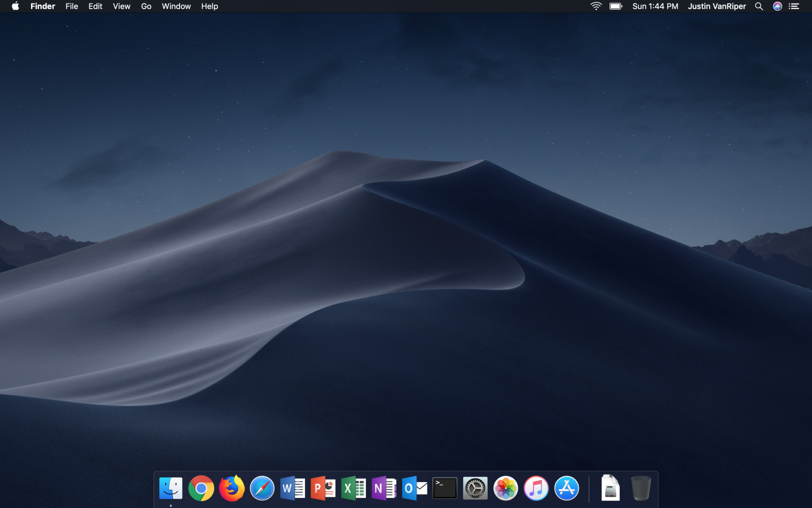Screen dimensions: 812x508
Task: Launch Microsoft Word from the Dock
Action: [292, 489]
